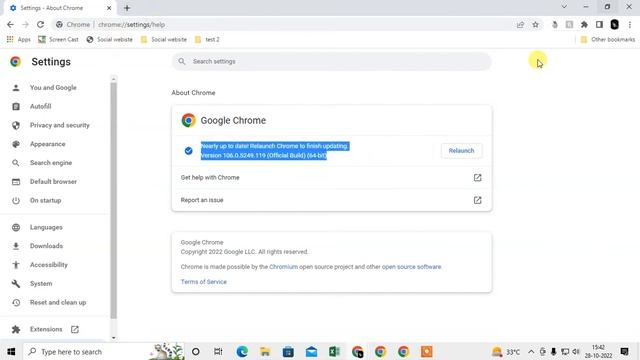Click the sidebar scrollbar
640x360 pixels.
[x=113, y=200]
